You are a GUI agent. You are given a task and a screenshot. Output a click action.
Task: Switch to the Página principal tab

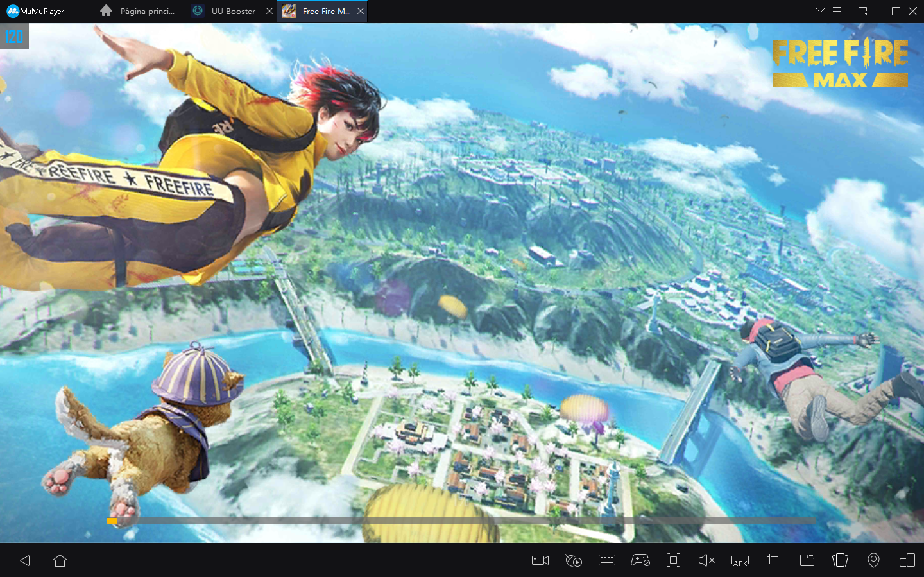point(139,12)
